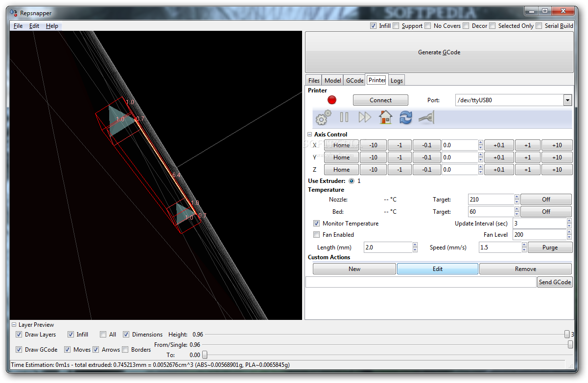This screenshot has height=383, width=588.
Task: Move Z axis by +10
Action: 557,169
